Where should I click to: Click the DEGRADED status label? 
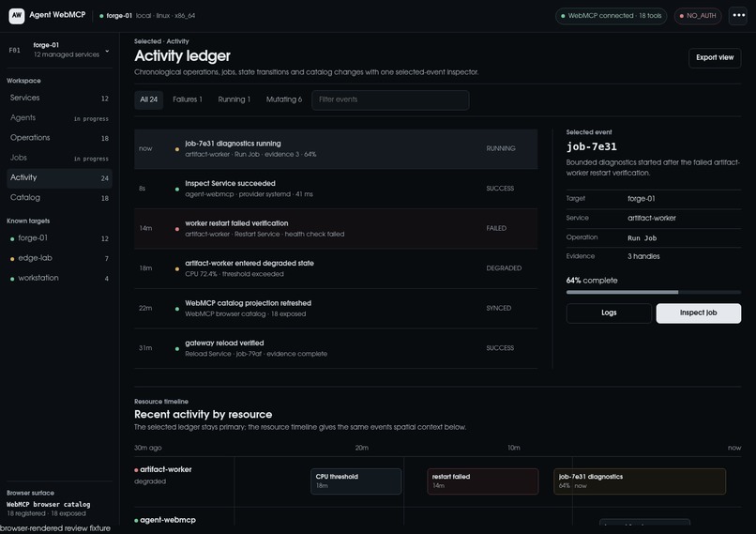tap(504, 268)
